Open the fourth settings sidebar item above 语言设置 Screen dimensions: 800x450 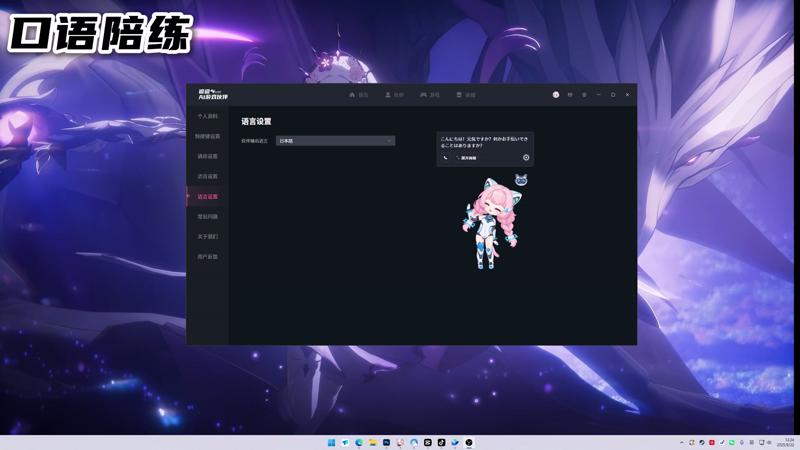tap(208, 176)
